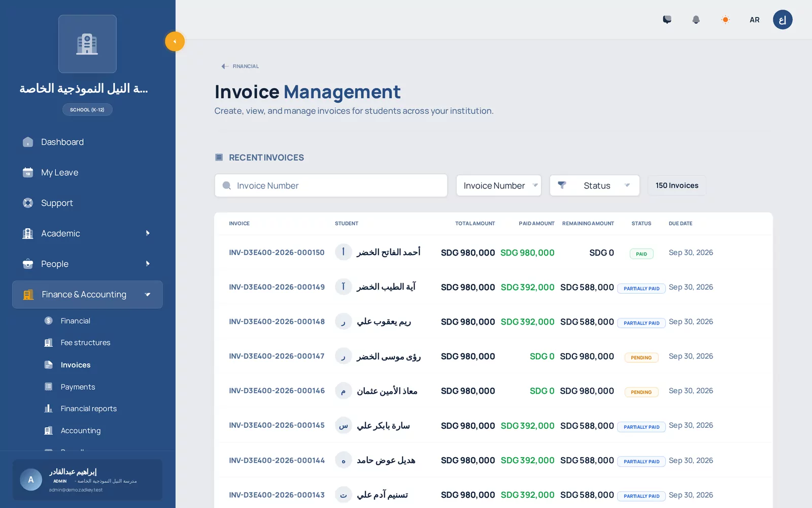812x508 pixels.
Task: Click the DUE DATE column header
Action: [681, 224]
